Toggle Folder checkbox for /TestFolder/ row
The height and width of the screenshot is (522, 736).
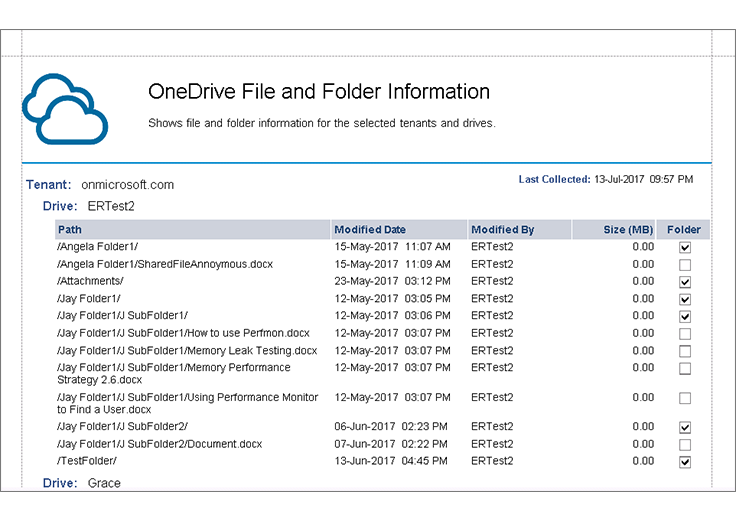pos(685,462)
